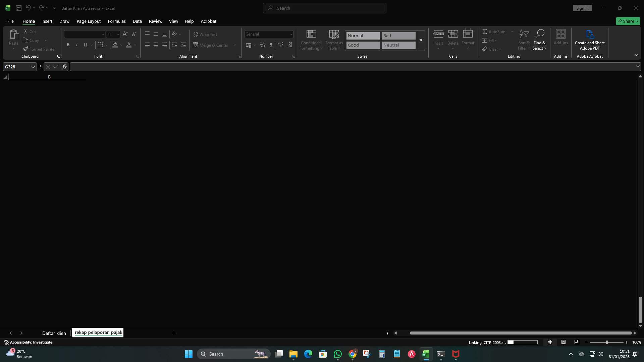The height and width of the screenshot is (362, 644).
Task: Open the Fill Color dropdown arrow
Action: click(121, 45)
